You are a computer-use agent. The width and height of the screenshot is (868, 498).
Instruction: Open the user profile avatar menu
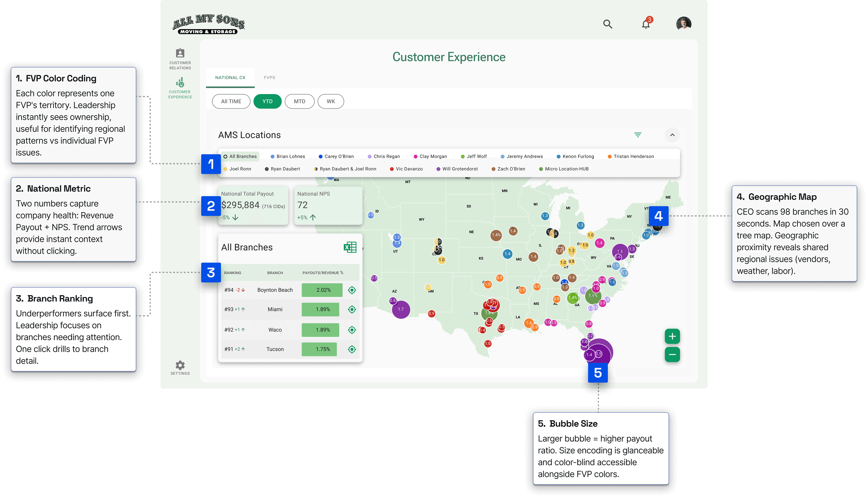pos(683,24)
